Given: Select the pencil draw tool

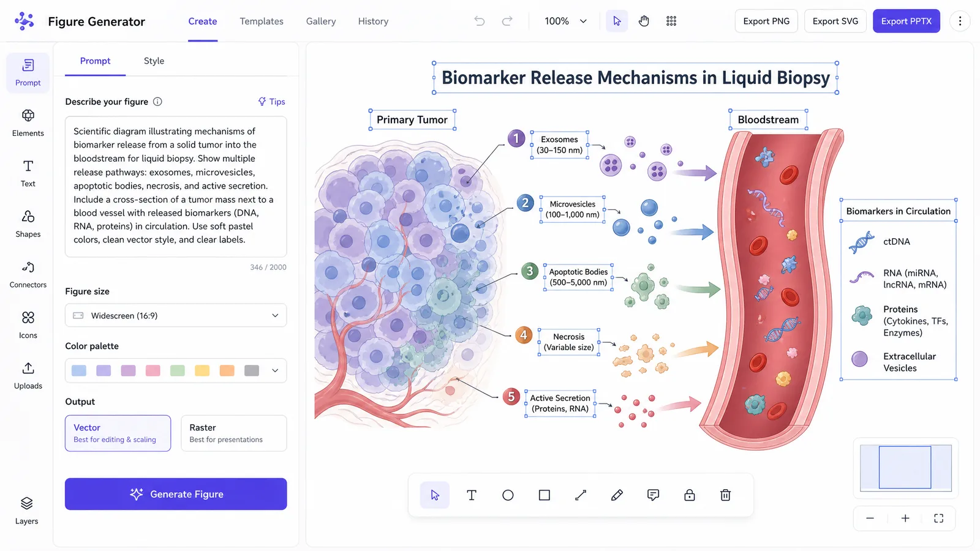Looking at the screenshot, I should pos(617,495).
